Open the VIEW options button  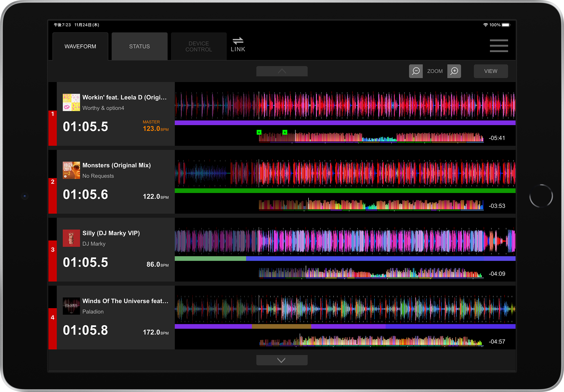click(x=491, y=71)
